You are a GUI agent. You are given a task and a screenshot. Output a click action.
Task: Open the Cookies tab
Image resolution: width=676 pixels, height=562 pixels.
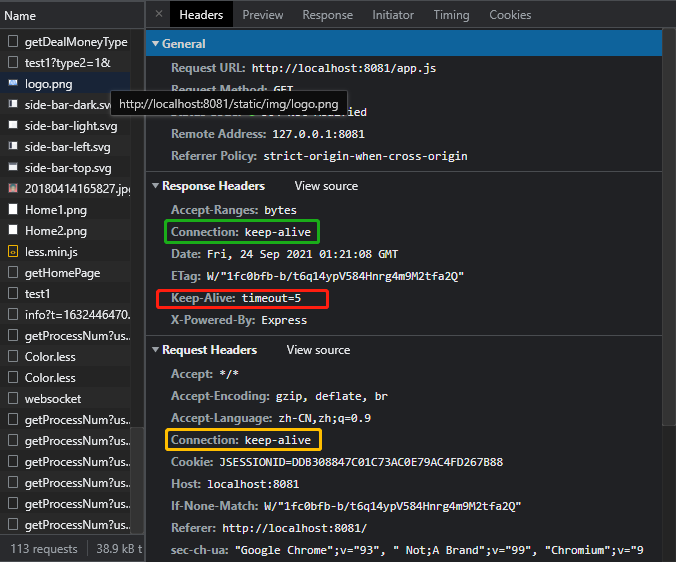tap(510, 15)
